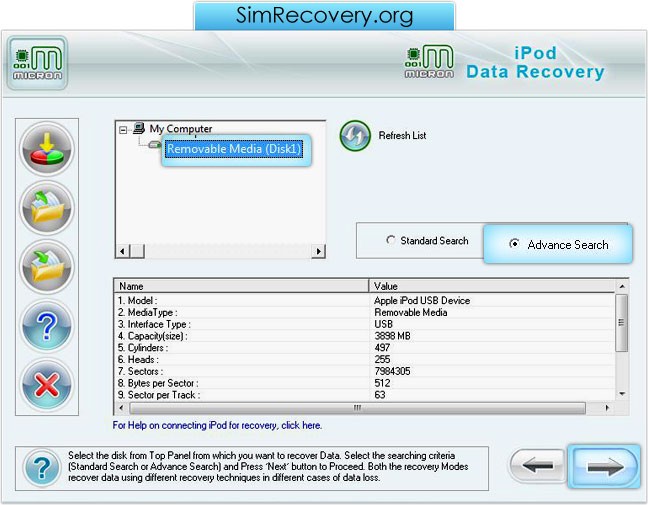
Task: Click 'Apple iPod USB Device' value
Action: tap(422, 300)
